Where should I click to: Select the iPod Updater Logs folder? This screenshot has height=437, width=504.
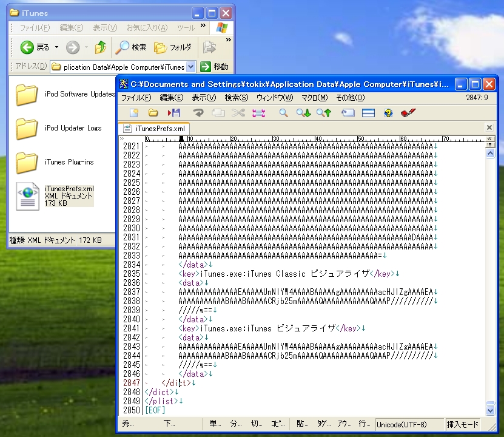point(58,129)
